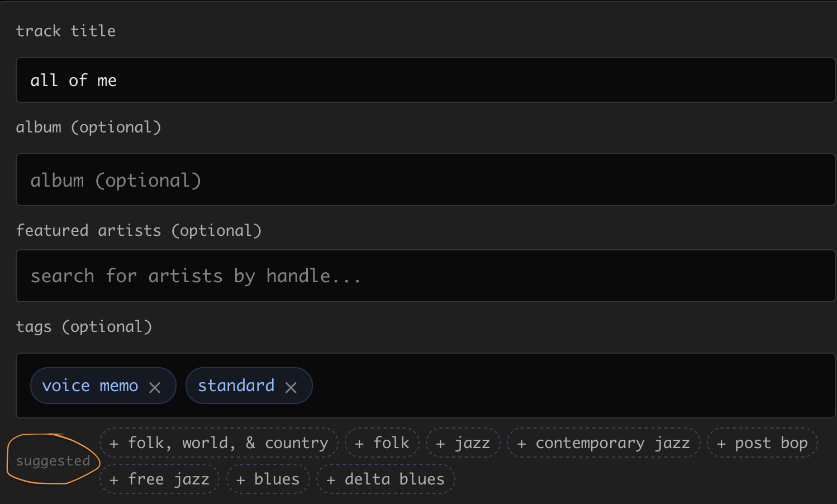Add the plain "blues" suggested tag
The width and height of the screenshot is (837, 504).
tap(268, 479)
